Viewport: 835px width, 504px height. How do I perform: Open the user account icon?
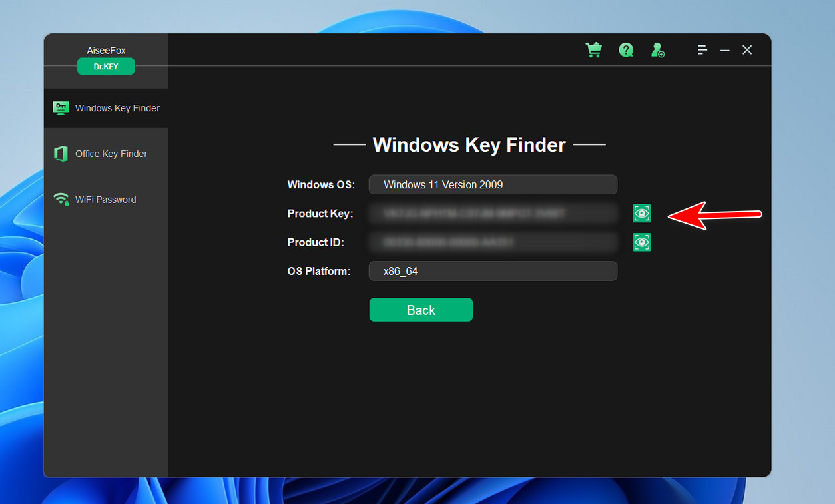658,49
